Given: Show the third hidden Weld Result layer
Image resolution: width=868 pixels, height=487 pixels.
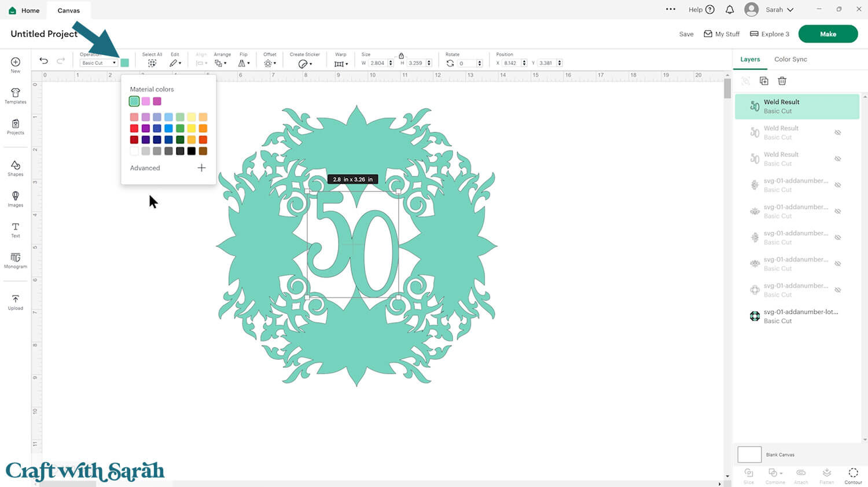Looking at the screenshot, I should coord(837,159).
